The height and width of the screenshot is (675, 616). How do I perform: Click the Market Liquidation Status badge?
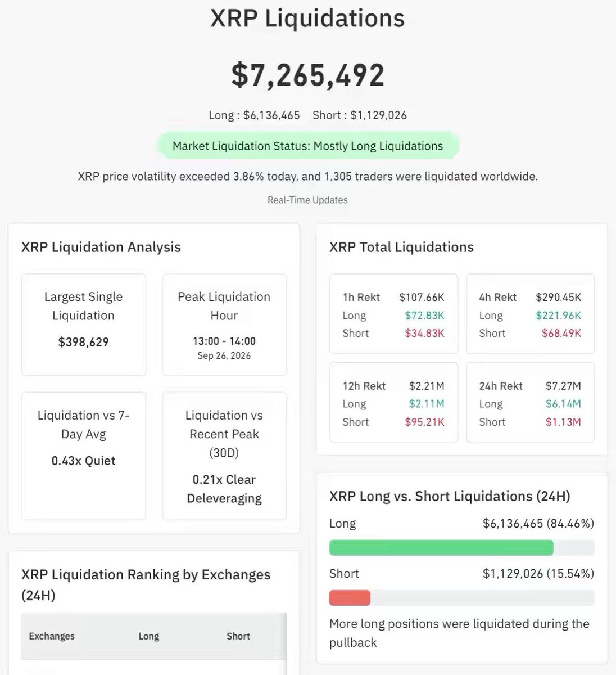pyautogui.click(x=307, y=146)
